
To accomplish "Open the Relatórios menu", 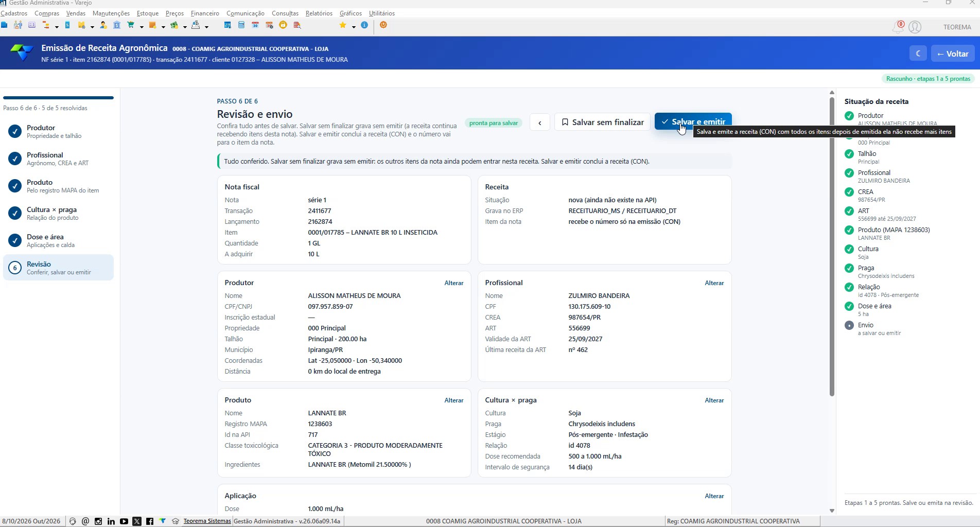I will [319, 13].
